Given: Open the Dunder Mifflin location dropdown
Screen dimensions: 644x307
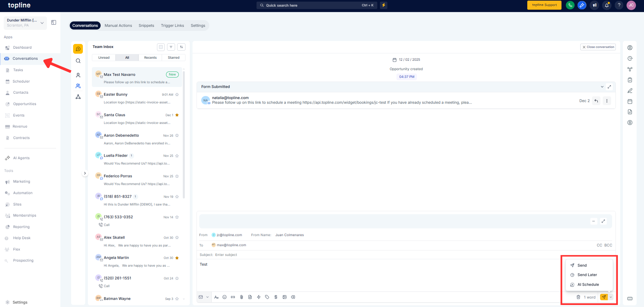Looking at the screenshot, I should [x=25, y=23].
